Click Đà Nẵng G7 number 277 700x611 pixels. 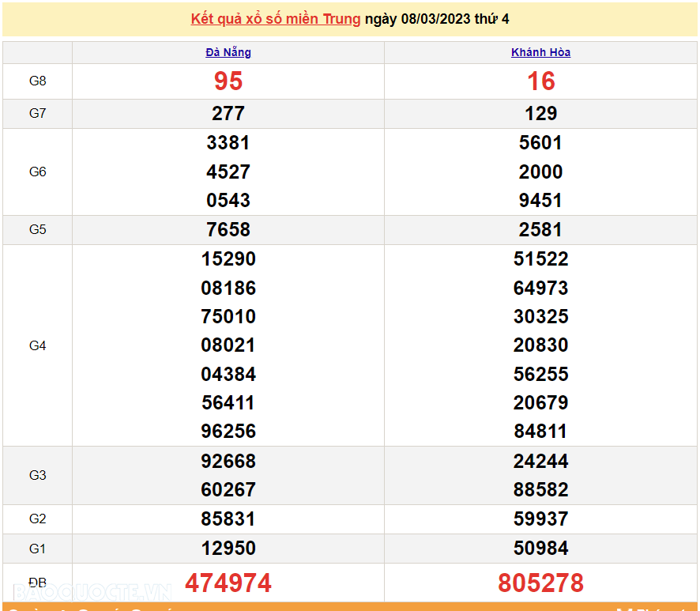point(228,114)
